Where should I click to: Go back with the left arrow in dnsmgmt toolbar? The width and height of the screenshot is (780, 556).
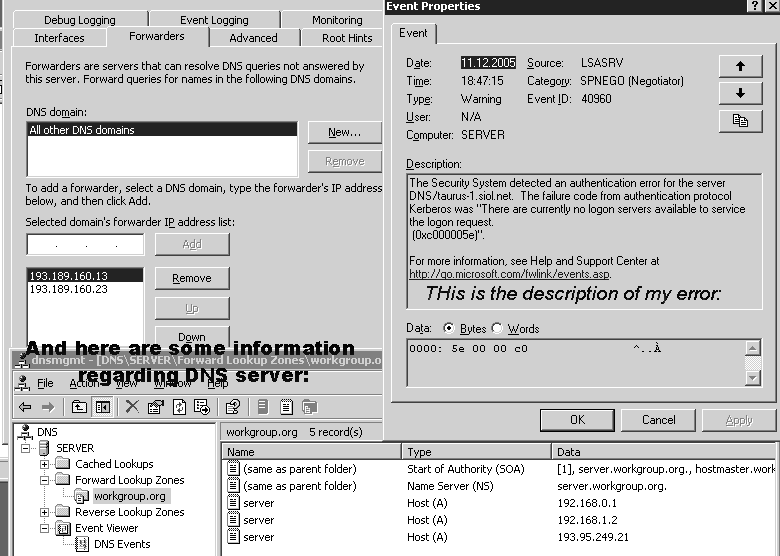[x=25, y=407]
